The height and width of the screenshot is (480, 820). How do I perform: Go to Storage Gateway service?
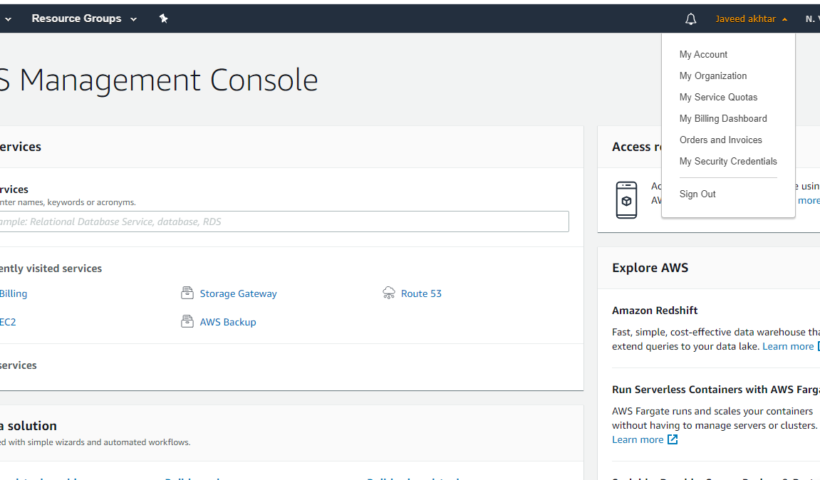[x=238, y=293]
